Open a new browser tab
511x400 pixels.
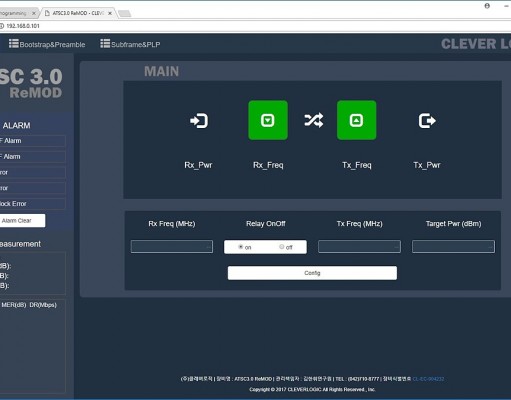[x=125, y=14]
